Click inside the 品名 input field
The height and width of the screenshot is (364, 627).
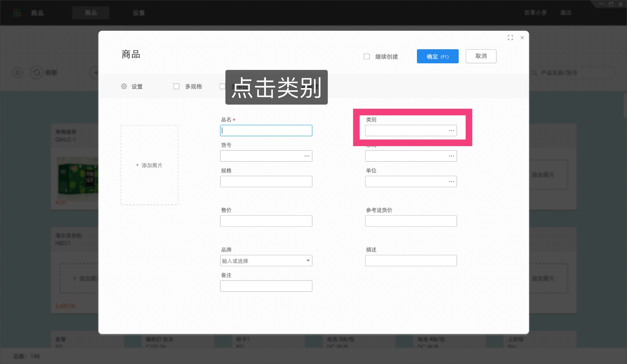coord(266,130)
